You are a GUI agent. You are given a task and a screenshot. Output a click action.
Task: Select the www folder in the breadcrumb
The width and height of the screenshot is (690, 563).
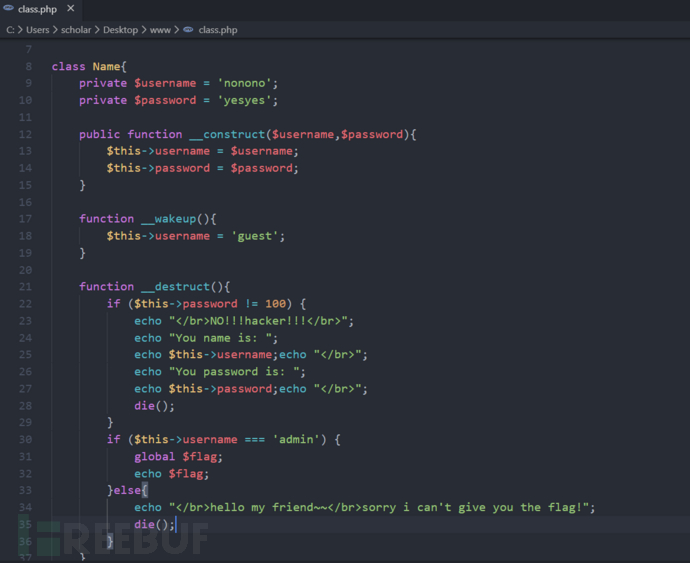160,30
